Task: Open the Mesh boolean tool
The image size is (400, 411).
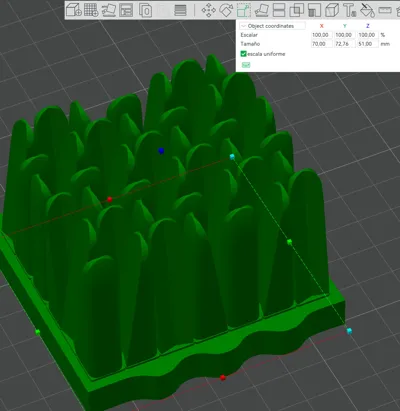Action: [296, 10]
